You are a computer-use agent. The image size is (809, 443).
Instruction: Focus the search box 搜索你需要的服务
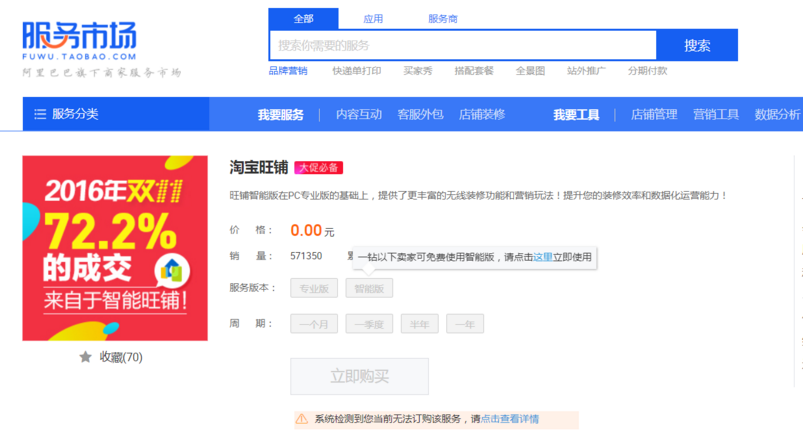pyautogui.click(x=463, y=45)
